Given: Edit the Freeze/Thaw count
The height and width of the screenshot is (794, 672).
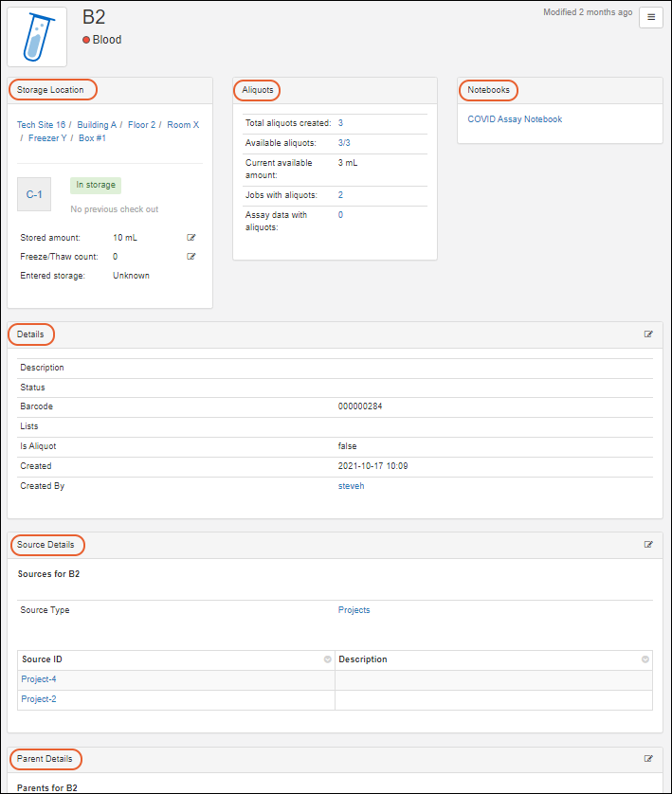Looking at the screenshot, I should [x=191, y=257].
